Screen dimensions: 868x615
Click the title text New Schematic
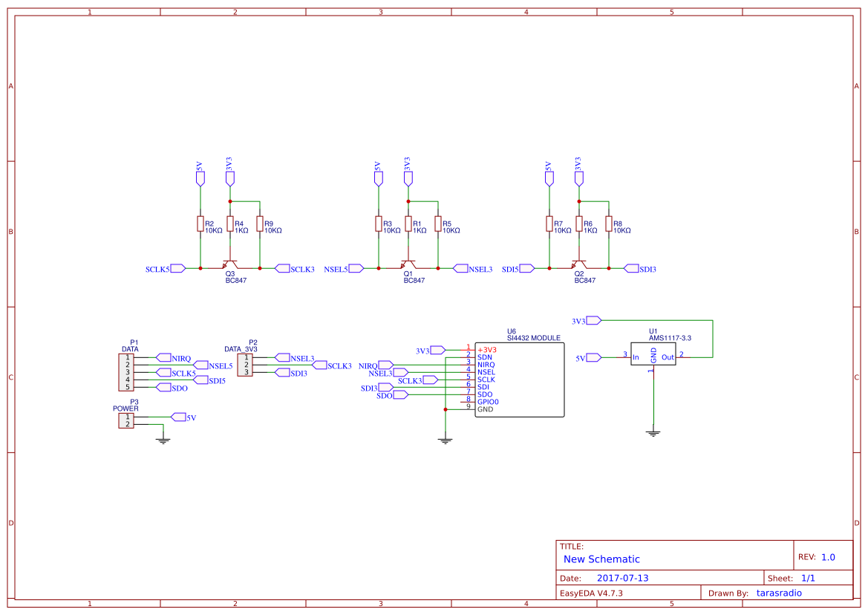601,559
